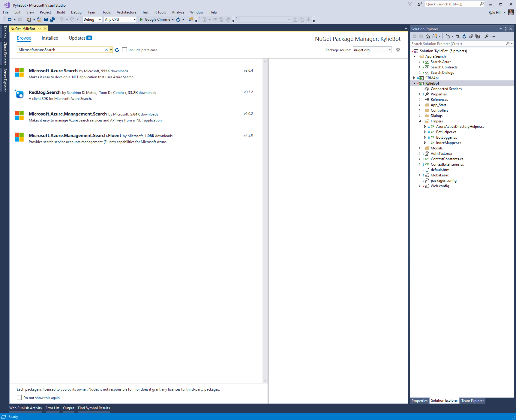Open the Build menu

(x=61, y=12)
